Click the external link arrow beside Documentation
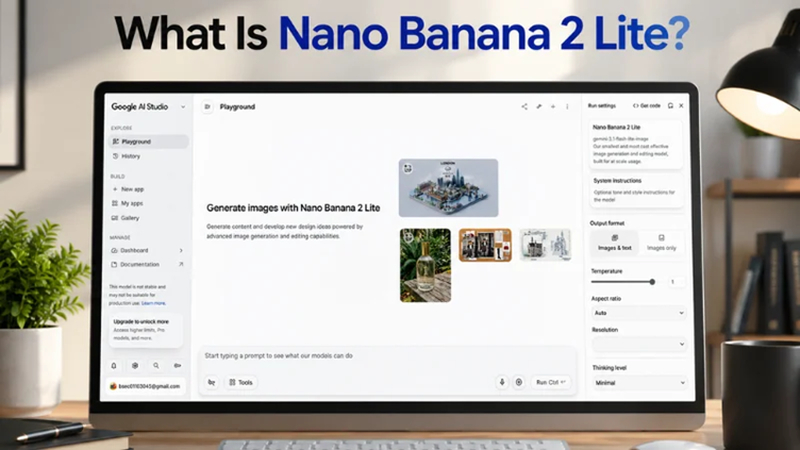This screenshot has width=800, height=450. click(181, 264)
